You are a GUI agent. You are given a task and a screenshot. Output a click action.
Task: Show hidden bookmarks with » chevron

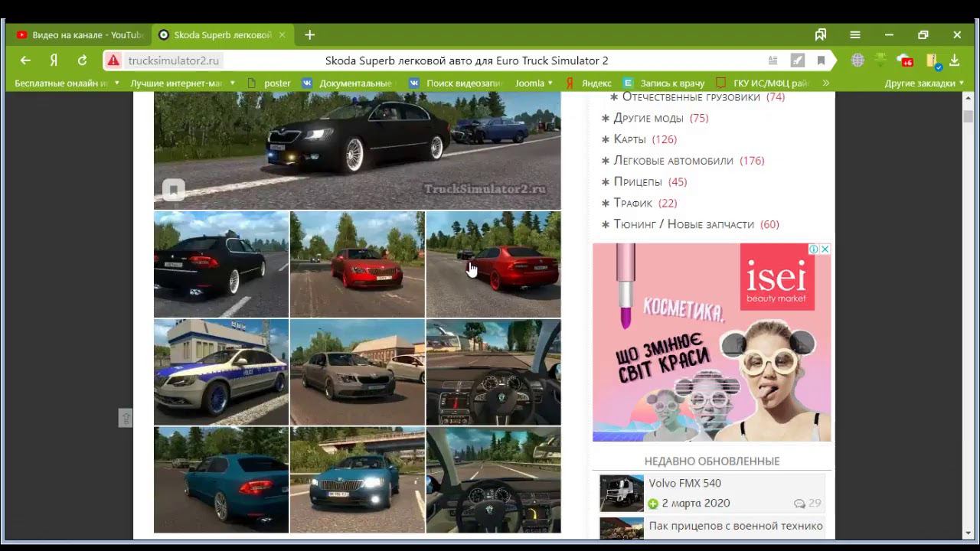tap(826, 83)
